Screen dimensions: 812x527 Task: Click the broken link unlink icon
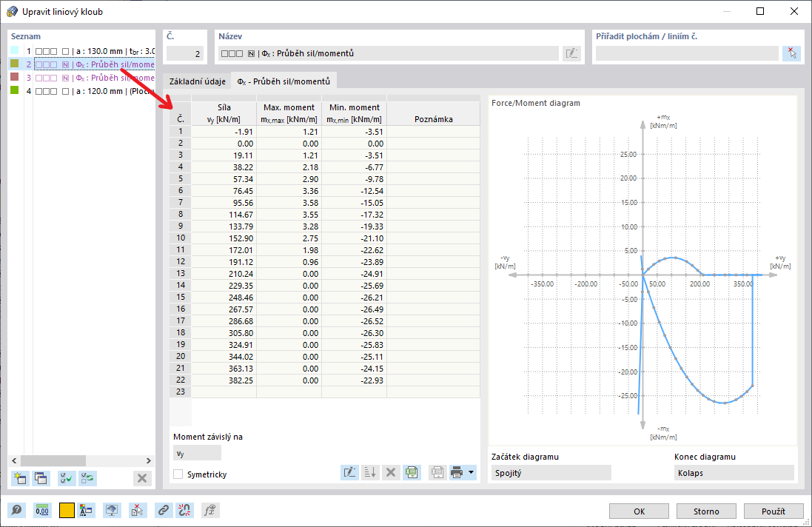point(184,511)
